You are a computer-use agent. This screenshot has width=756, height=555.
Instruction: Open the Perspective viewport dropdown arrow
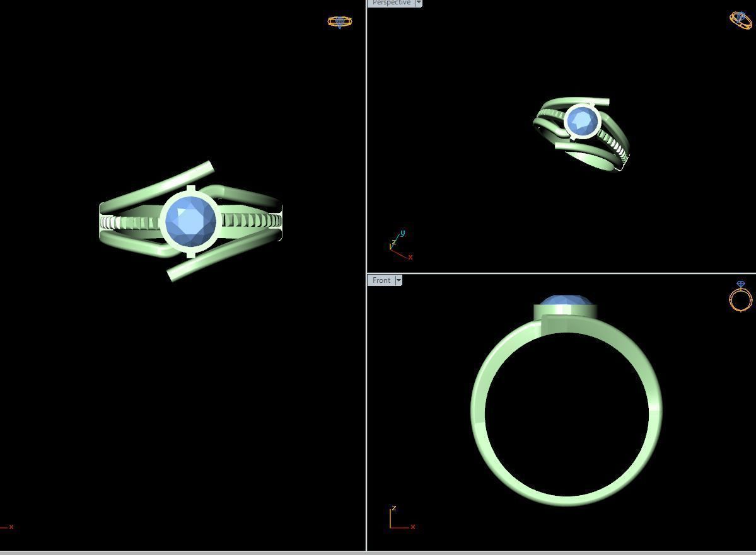point(419,3)
